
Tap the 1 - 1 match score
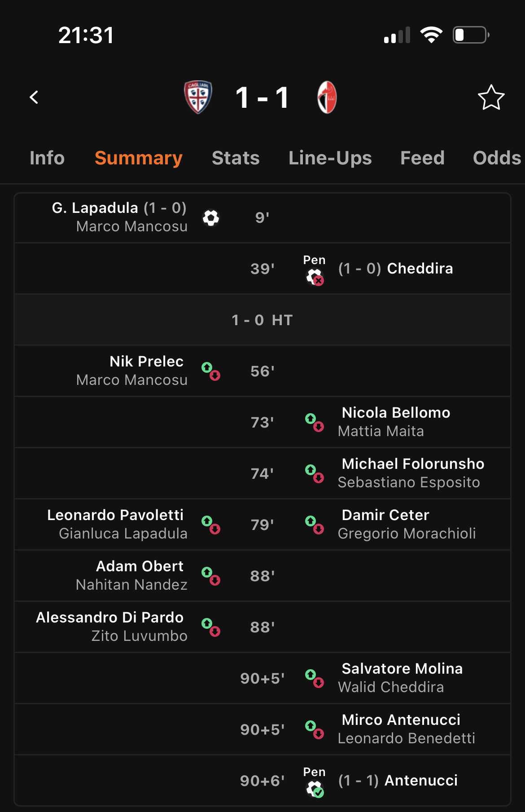click(262, 97)
